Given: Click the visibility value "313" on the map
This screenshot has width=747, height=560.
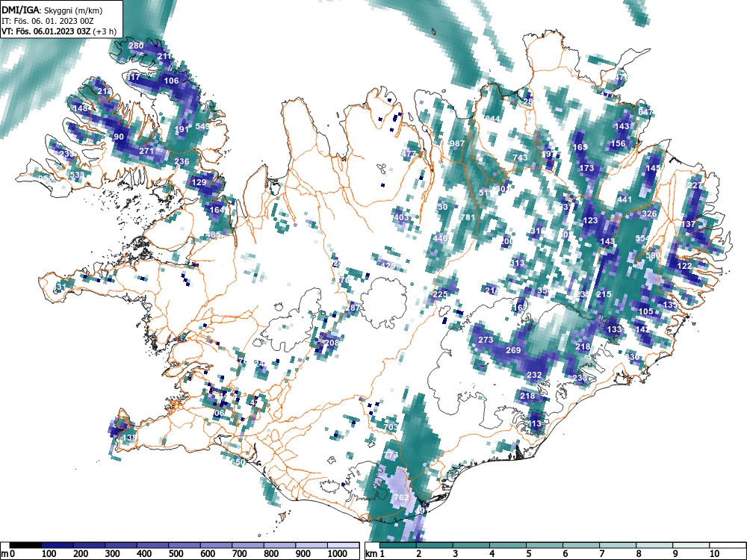Looking at the screenshot, I should (517, 263).
